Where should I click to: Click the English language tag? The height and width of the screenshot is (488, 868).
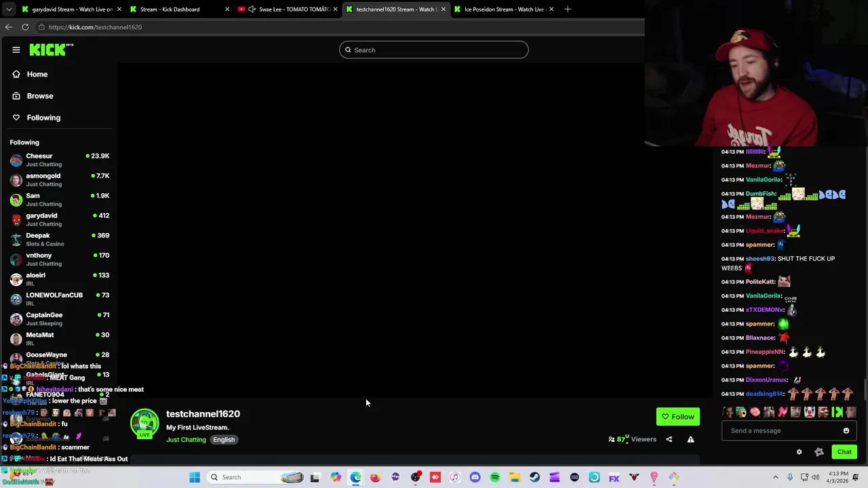[x=224, y=440]
